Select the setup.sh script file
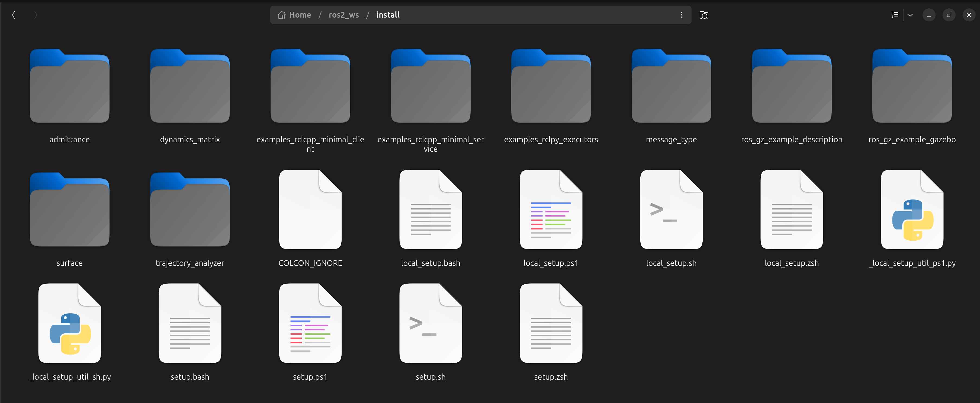The height and width of the screenshot is (403, 980). (430, 324)
